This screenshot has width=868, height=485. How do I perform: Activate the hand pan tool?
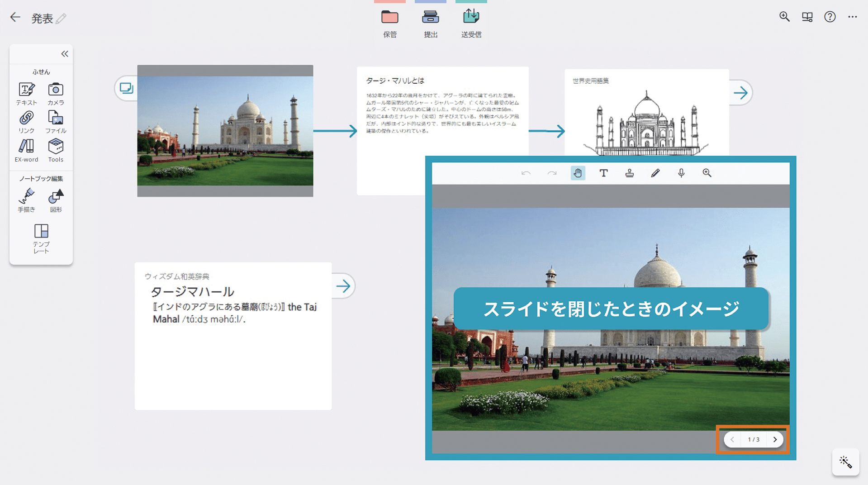pos(578,173)
